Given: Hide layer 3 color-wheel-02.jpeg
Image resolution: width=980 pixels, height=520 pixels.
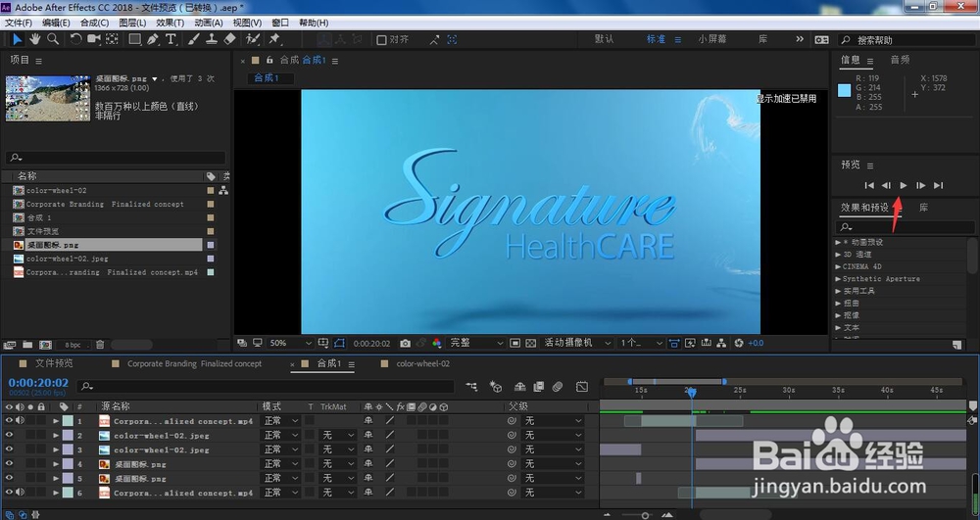Looking at the screenshot, I should pos(9,449).
